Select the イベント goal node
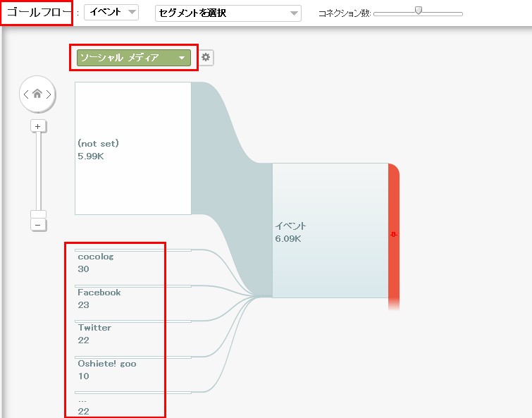Image resolution: width=532 pixels, height=418 pixels. [330, 230]
